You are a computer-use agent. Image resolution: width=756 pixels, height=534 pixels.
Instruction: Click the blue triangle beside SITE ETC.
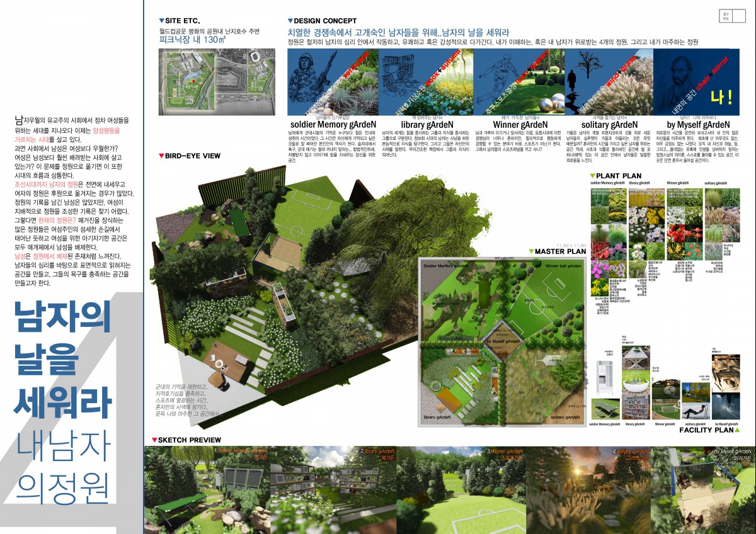click(163, 21)
